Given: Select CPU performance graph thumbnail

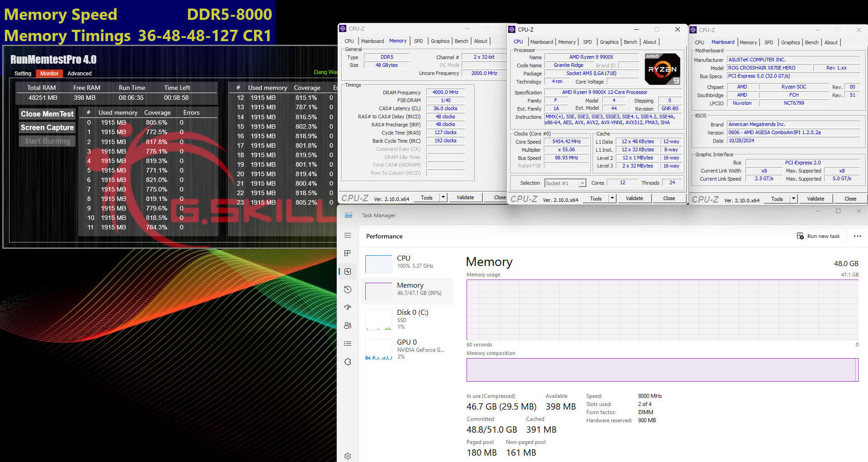Looking at the screenshot, I should (378, 264).
